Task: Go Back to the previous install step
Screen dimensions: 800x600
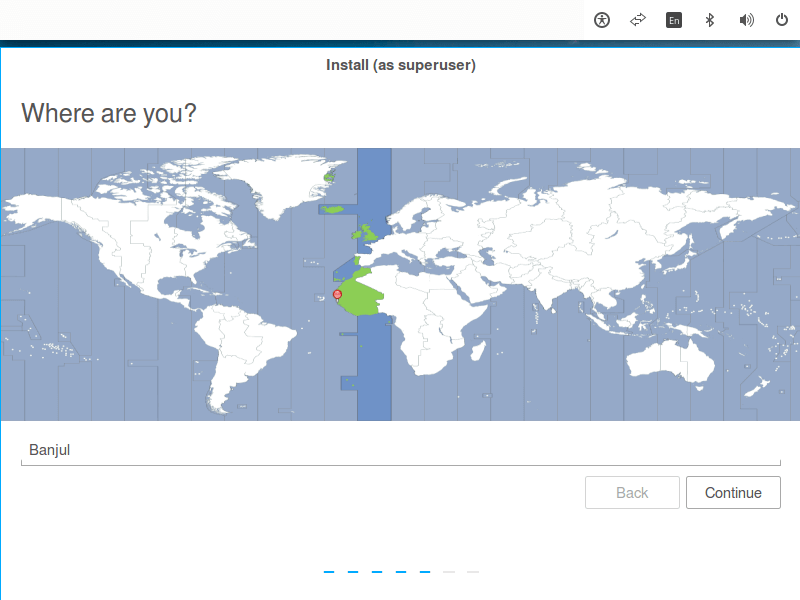Action: [632, 492]
